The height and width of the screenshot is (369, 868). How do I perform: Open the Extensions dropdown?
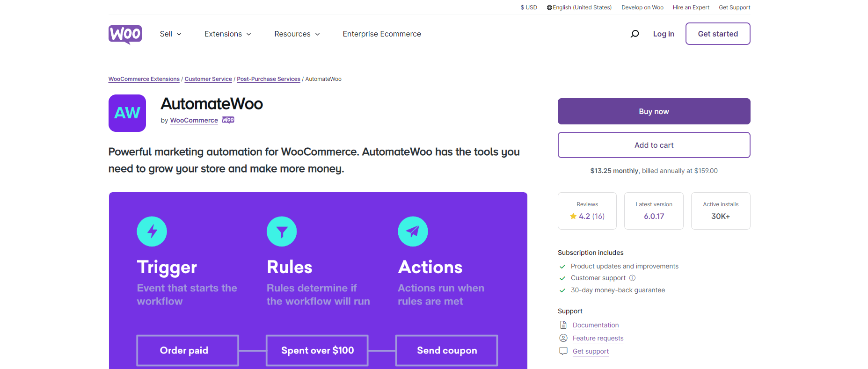[x=227, y=34]
